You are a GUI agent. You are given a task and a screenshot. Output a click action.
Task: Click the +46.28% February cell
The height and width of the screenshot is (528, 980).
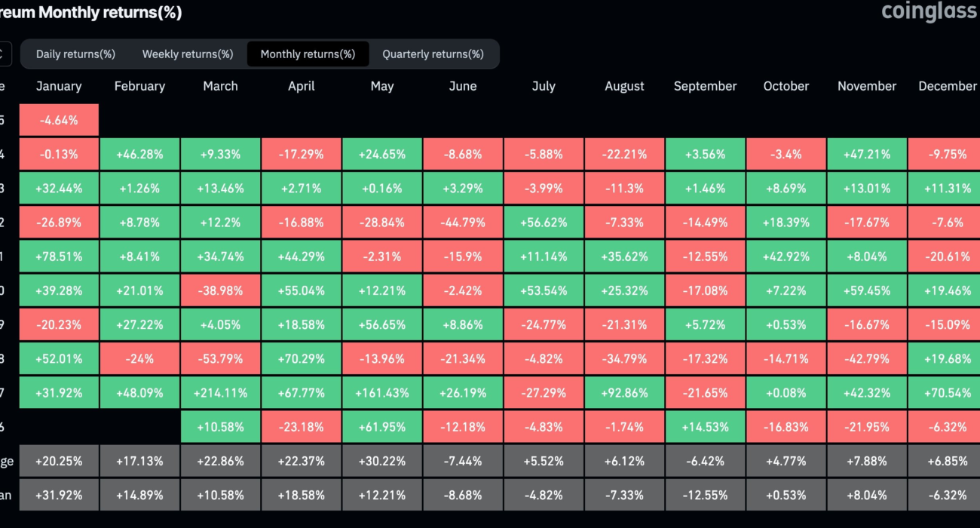coord(139,155)
